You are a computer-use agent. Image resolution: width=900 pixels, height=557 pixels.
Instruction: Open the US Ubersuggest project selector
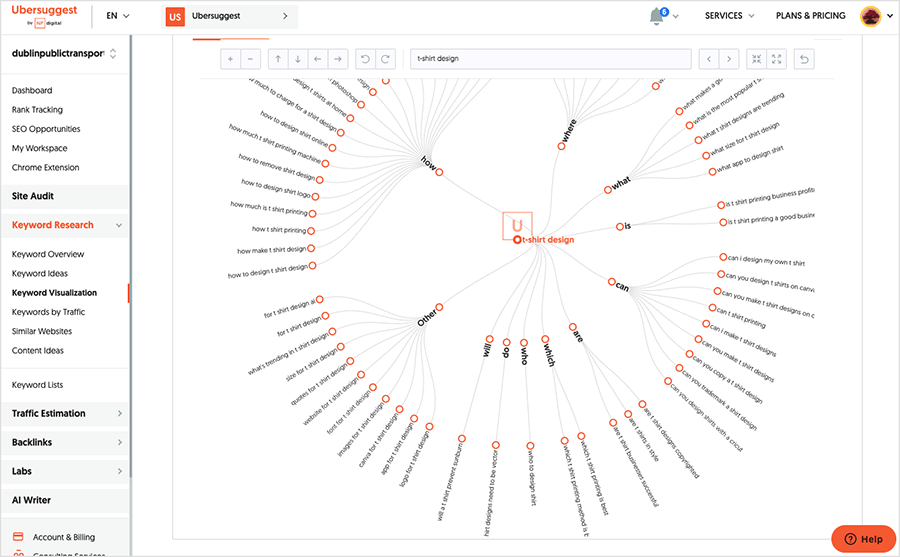click(230, 17)
